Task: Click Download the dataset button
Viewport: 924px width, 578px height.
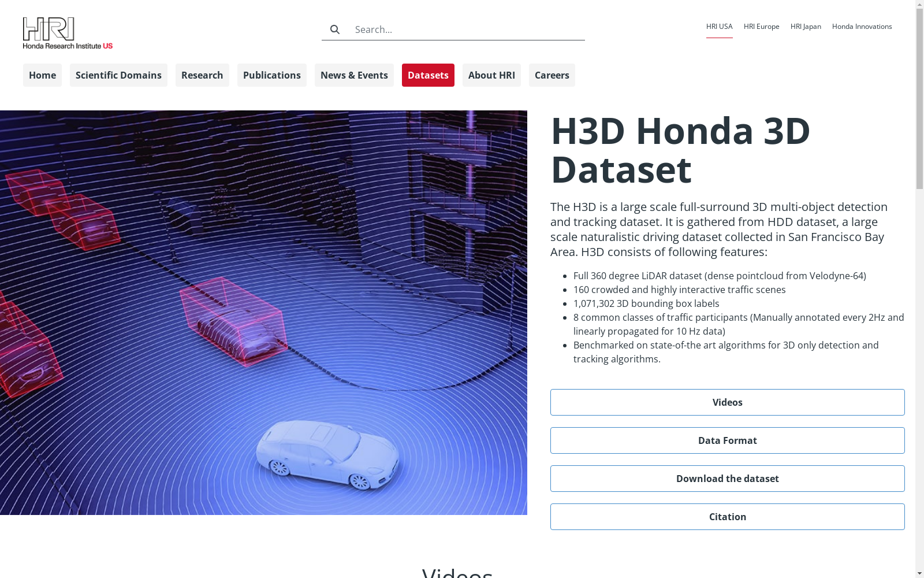Action: (728, 479)
